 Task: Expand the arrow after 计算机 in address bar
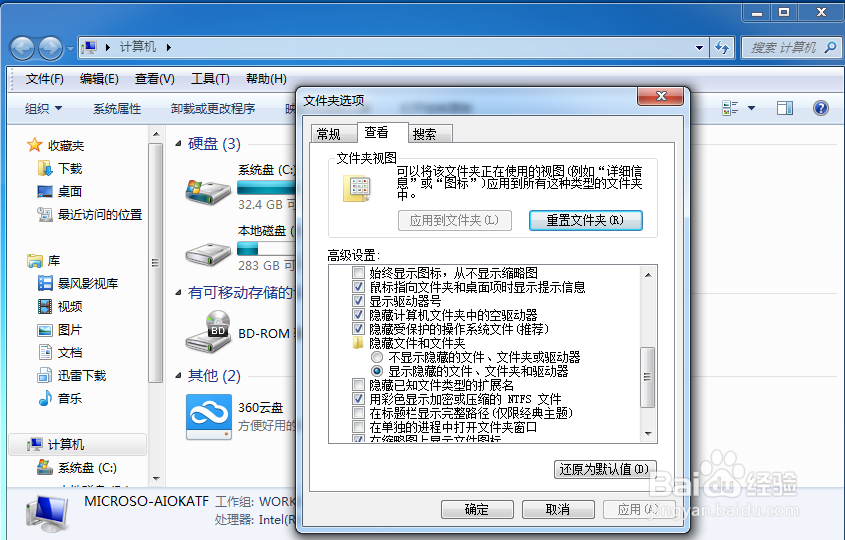(x=169, y=47)
